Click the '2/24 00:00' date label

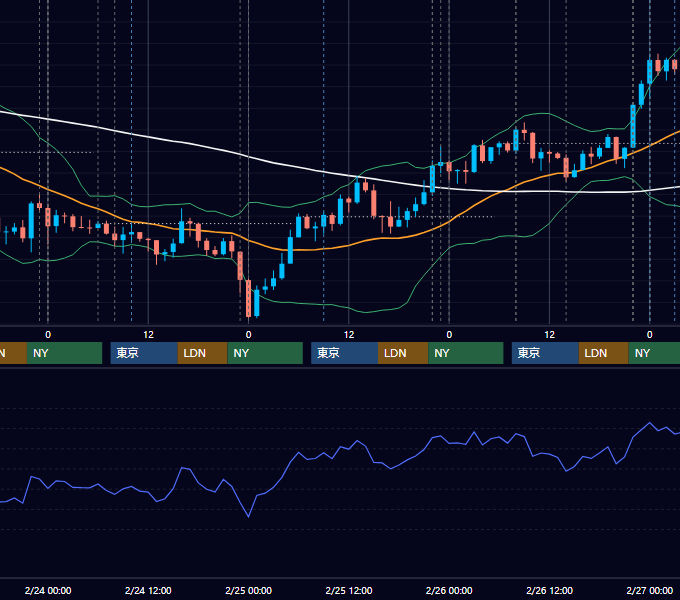point(48,590)
